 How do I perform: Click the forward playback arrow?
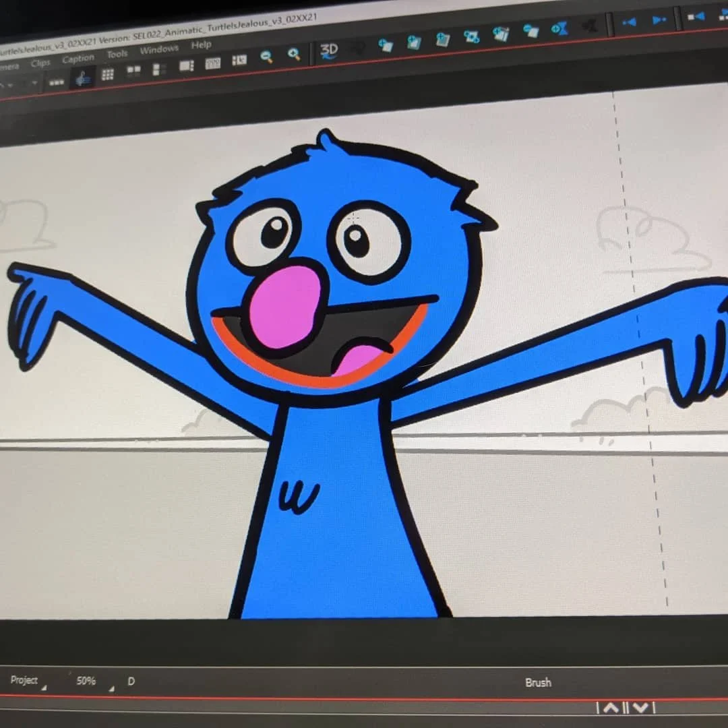pyautogui.click(x=659, y=20)
